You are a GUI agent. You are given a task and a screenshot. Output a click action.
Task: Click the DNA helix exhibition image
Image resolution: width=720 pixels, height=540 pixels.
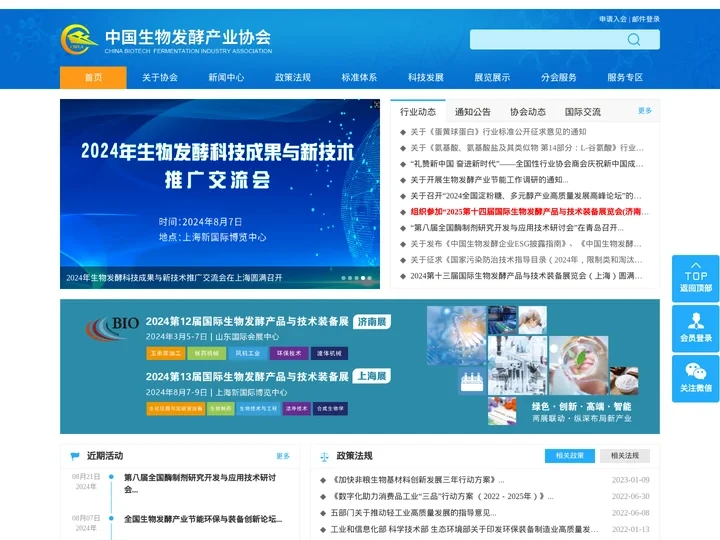tap(456, 335)
